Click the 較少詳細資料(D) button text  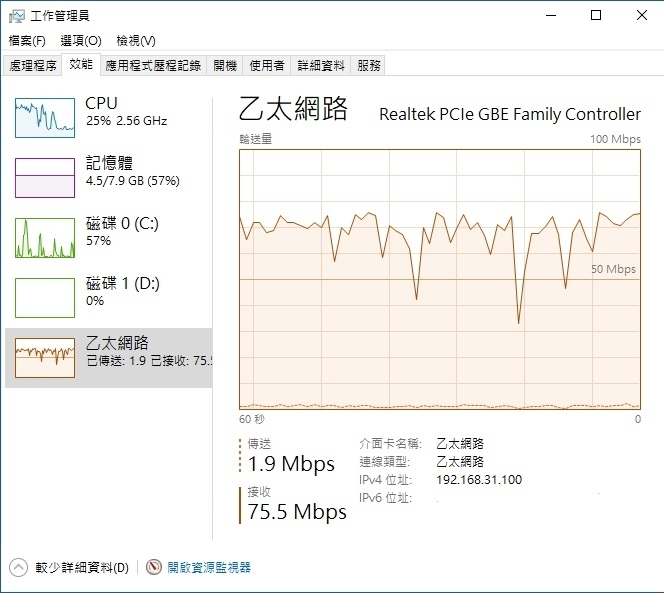coord(82,567)
